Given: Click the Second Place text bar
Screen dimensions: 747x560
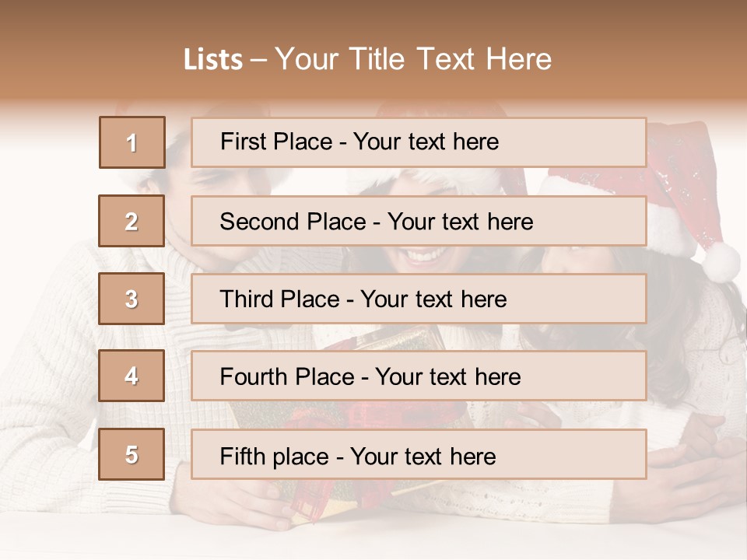Looking at the screenshot, I should 419,221.
